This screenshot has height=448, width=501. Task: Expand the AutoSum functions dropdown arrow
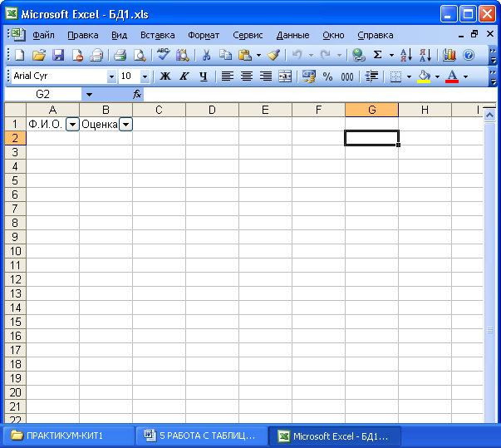[391, 55]
